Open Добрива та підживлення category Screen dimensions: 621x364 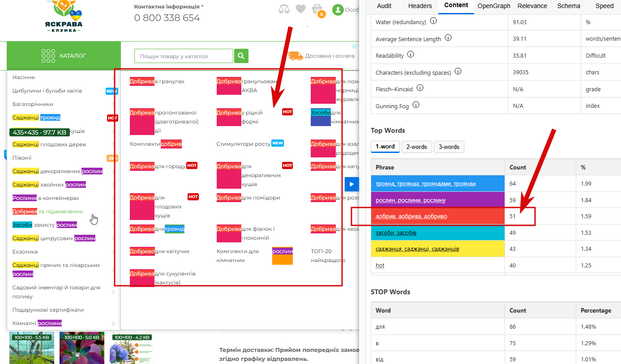coord(47,212)
